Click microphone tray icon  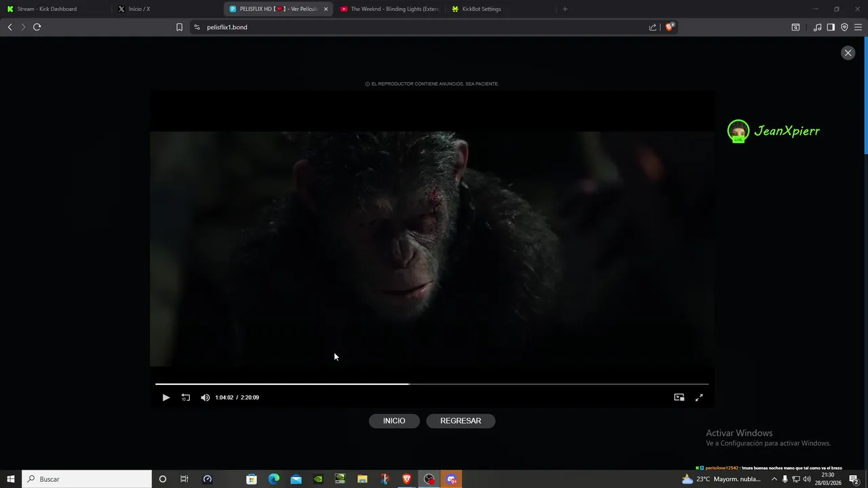(785, 479)
